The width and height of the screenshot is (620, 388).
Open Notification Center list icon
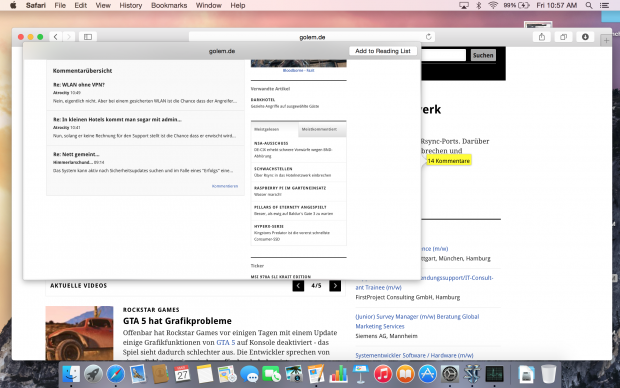click(604, 5)
